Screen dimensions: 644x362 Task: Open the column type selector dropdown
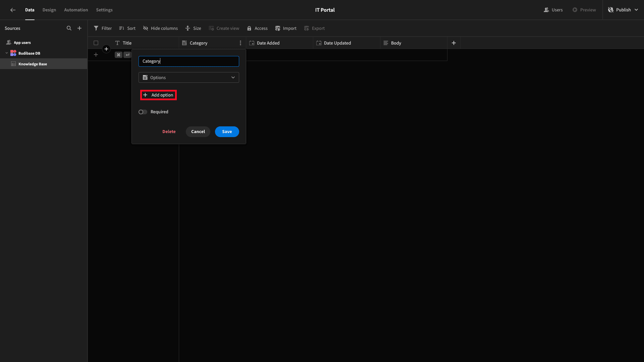(x=189, y=77)
